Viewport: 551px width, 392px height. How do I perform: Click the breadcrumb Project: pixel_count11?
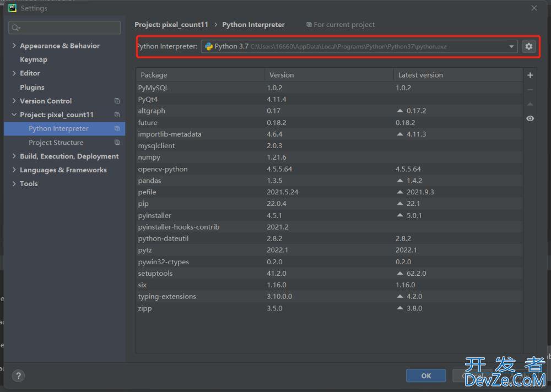[x=171, y=25]
